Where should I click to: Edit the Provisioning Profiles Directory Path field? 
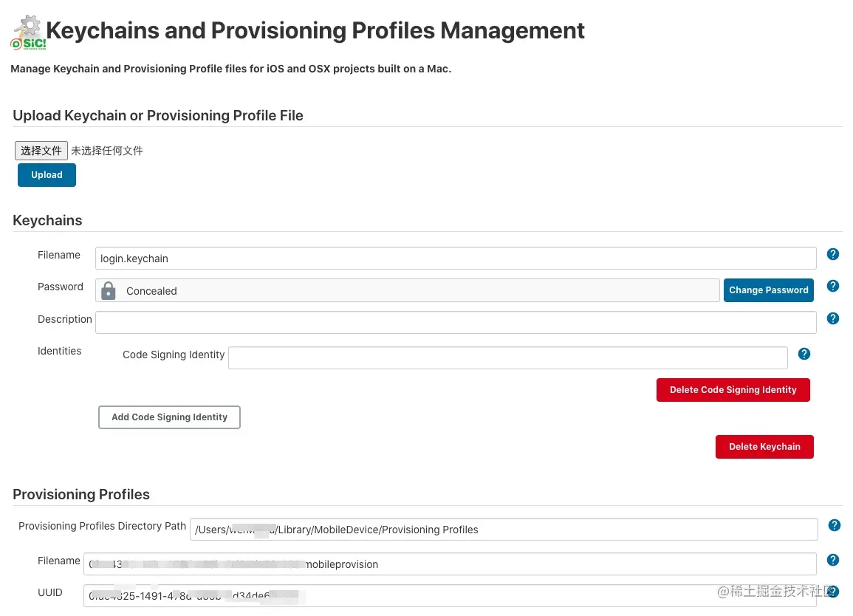(x=504, y=530)
